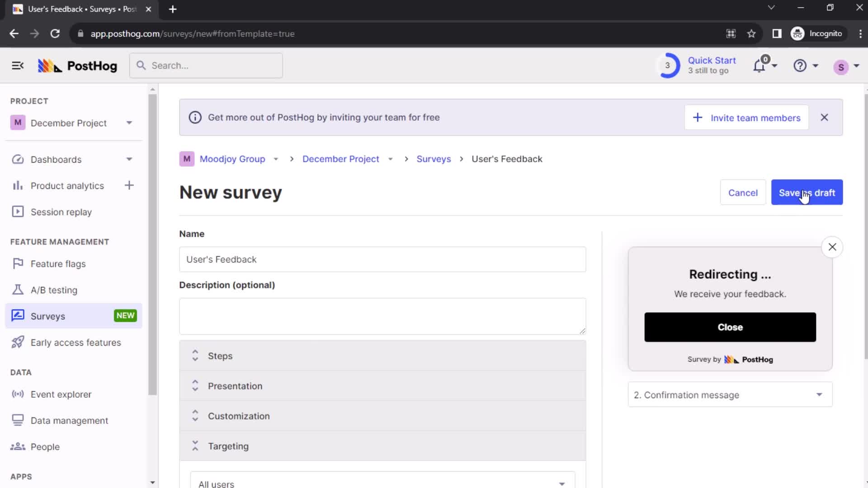Image resolution: width=868 pixels, height=488 pixels.
Task: Navigate to Product analytics
Action: click(67, 185)
